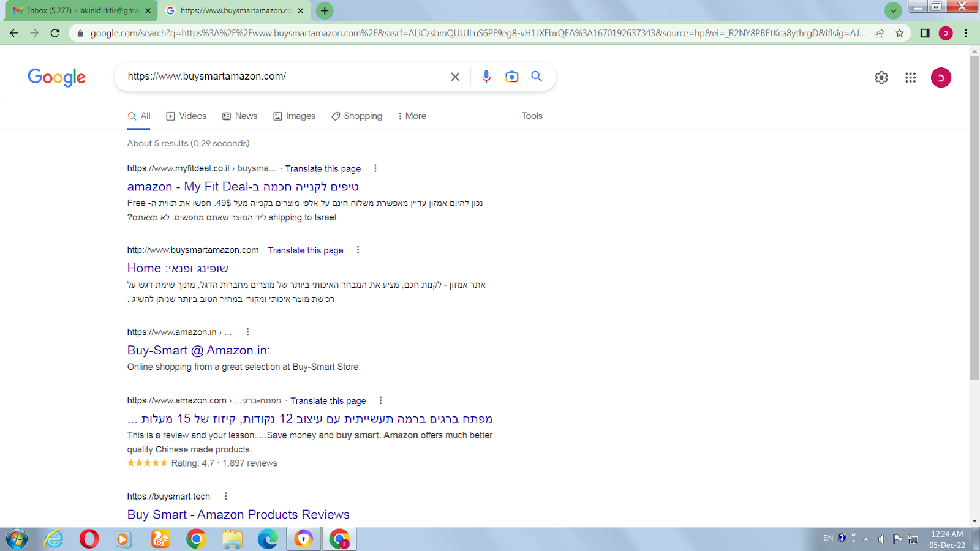This screenshot has height=551, width=980.
Task: Reload the page
Action: (x=55, y=33)
